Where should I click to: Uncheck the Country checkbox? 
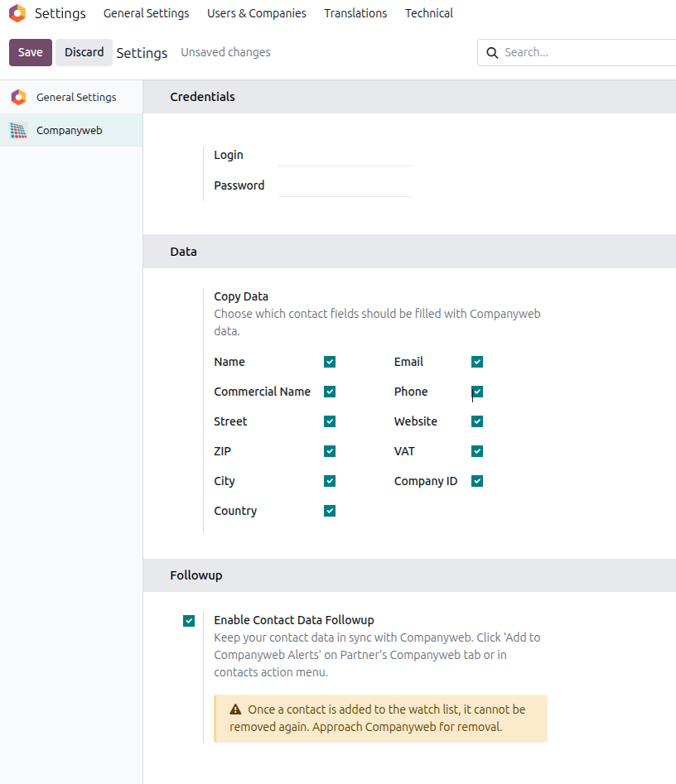[330, 511]
